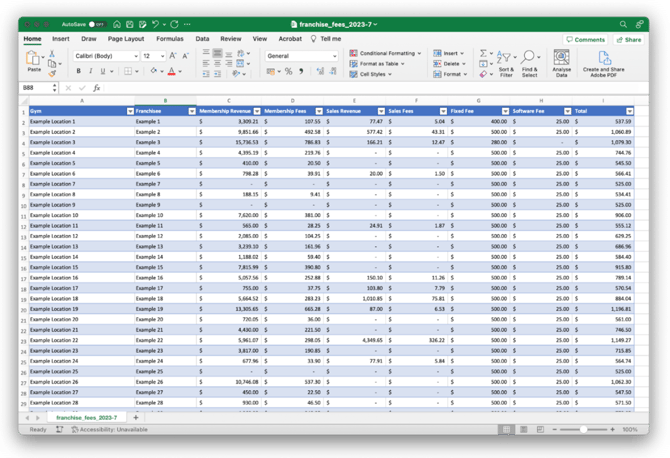Switch to the Formulas ribbon tab
This screenshot has height=458, width=670.
[170, 39]
